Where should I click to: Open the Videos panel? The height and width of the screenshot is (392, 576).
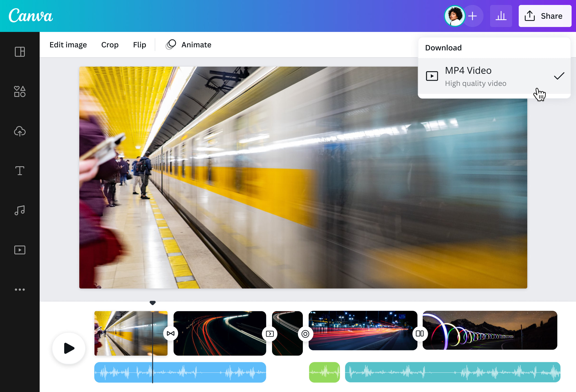[20, 250]
